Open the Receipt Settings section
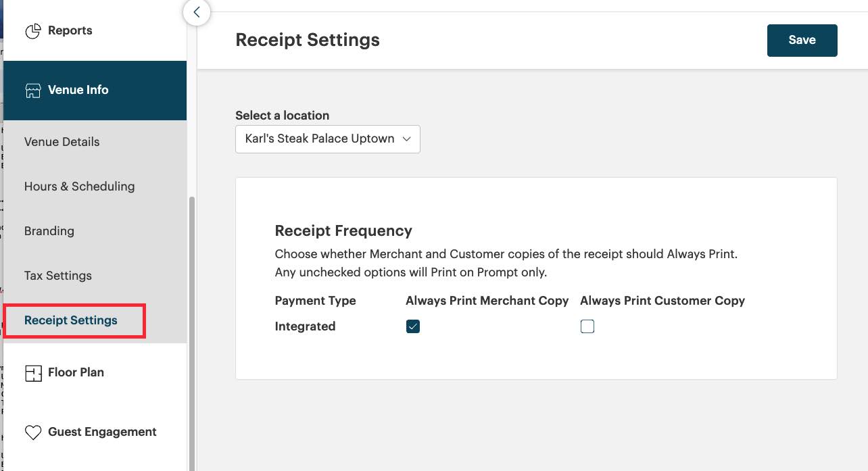This screenshot has width=868, height=471. [x=70, y=320]
